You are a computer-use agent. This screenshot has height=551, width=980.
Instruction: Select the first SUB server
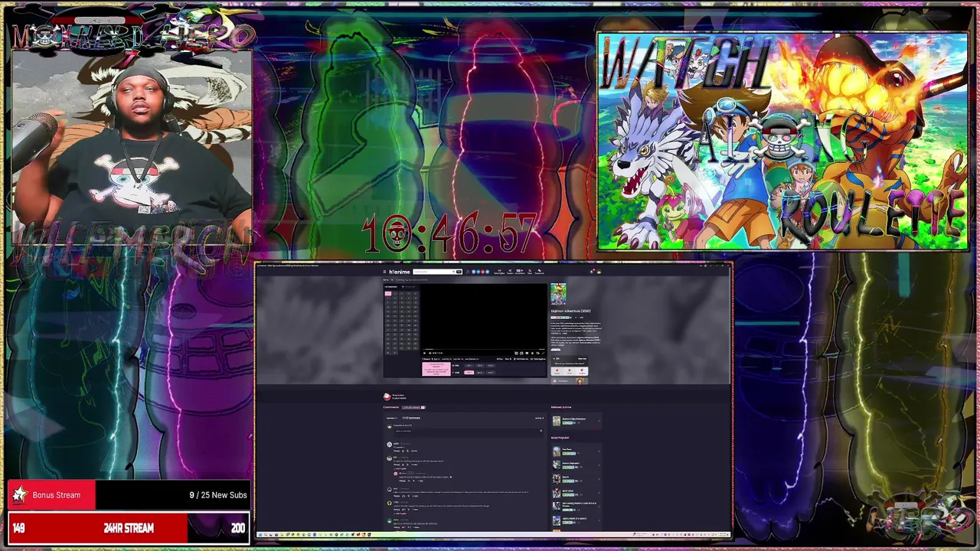[x=469, y=366]
